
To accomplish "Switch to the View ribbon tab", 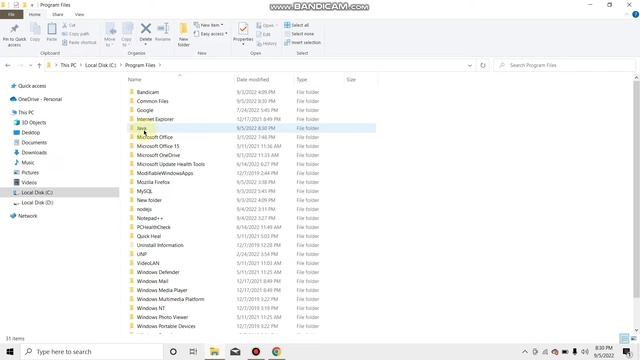I will 79,15.
